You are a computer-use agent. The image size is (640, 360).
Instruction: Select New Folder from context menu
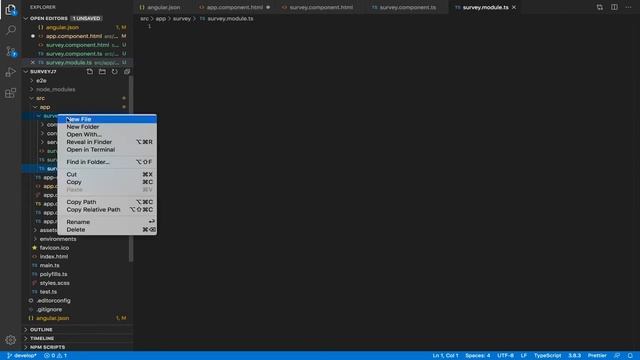pos(107,127)
